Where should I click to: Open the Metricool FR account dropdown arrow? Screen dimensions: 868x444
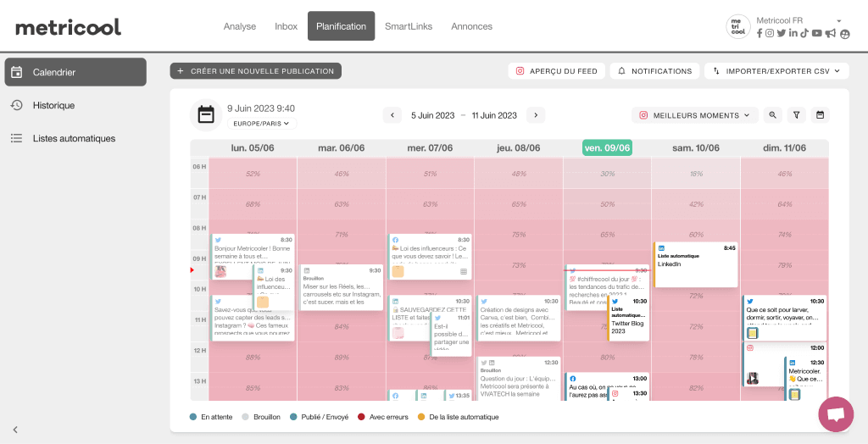pyautogui.click(x=838, y=20)
